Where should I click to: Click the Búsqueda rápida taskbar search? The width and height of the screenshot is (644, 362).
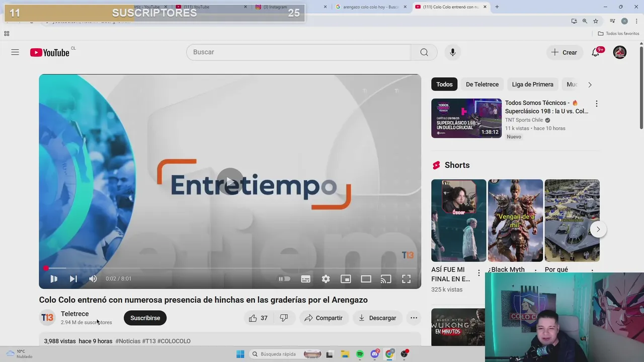286,354
